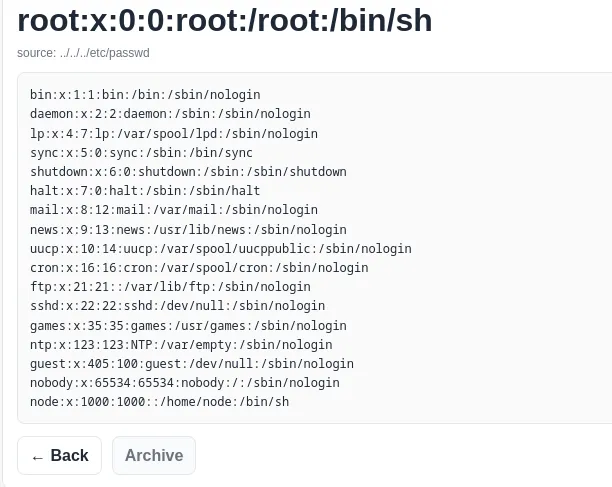Select the news account line

coord(188,230)
